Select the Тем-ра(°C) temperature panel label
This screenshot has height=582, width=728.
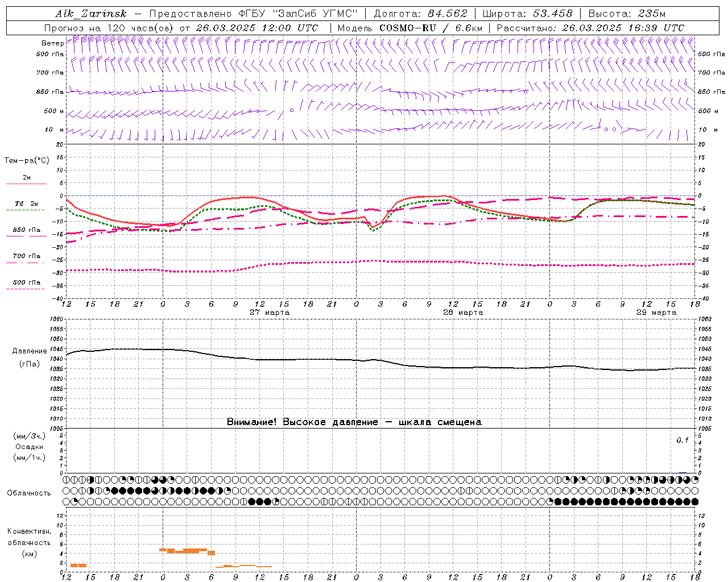click(27, 161)
